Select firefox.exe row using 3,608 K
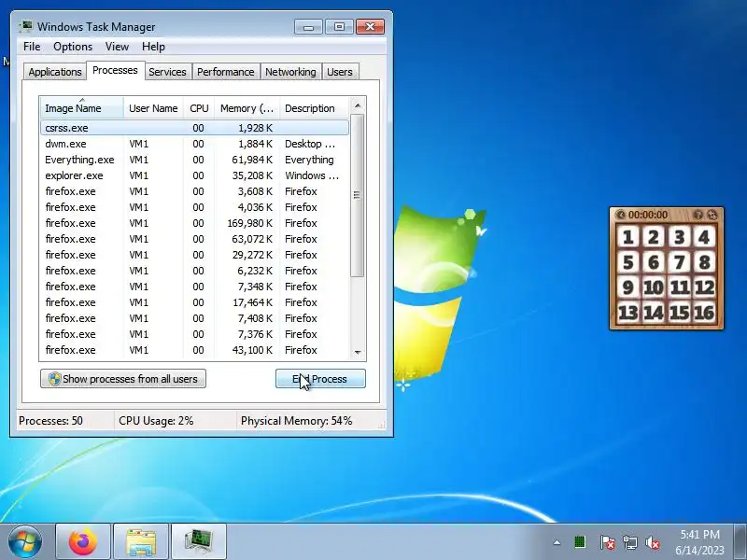 point(195,191)
